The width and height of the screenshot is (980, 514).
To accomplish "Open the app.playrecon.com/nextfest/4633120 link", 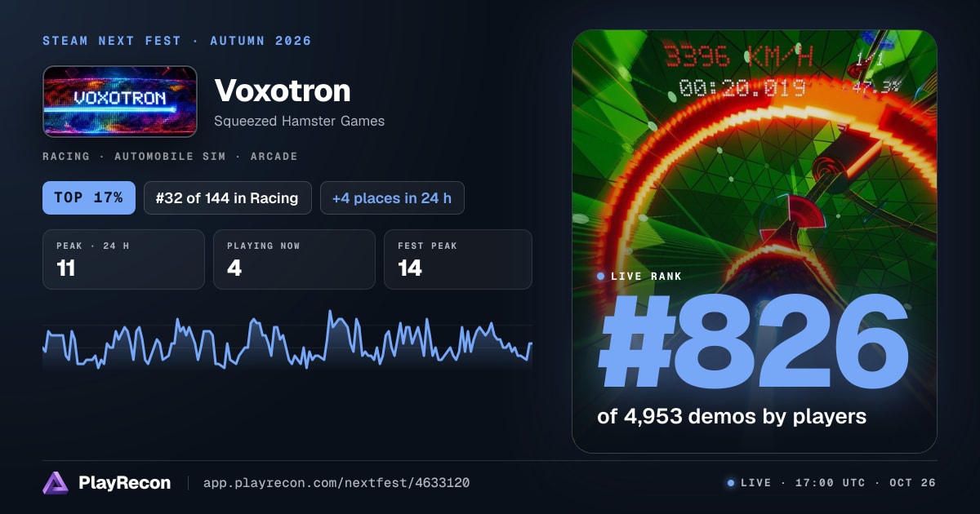I will click(x=336, y=483).
